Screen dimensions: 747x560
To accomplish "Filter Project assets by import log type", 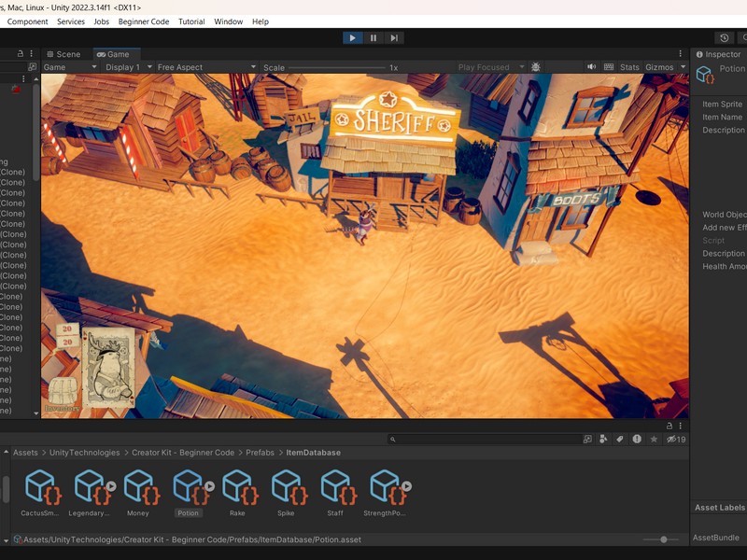I will [637, 439].
